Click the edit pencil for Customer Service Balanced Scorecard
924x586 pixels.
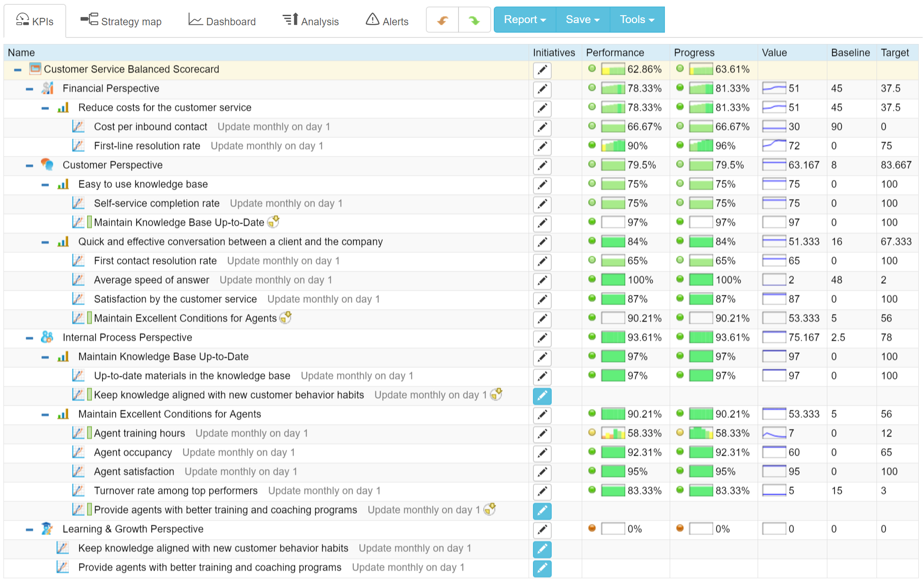click(542, 70)
